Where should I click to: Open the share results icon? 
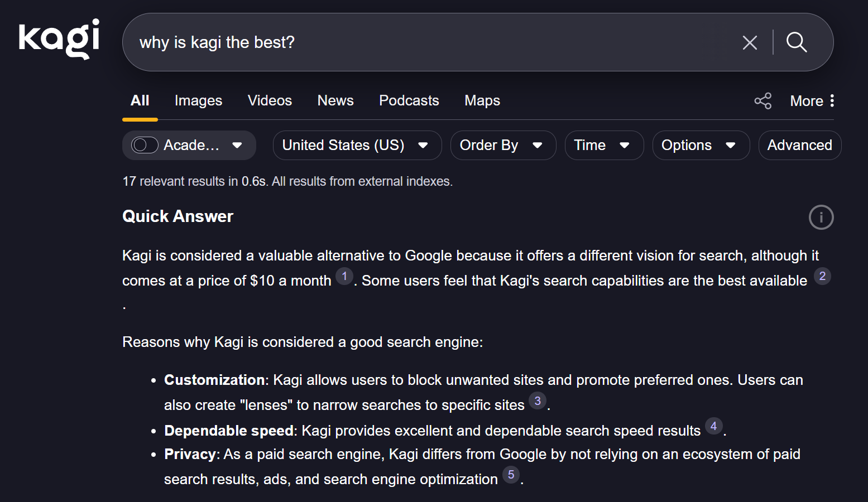tap(763, 101)
